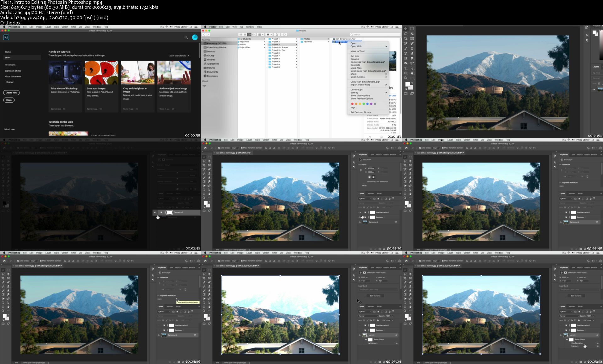Choose Open in Finder's context menu
603x364 pixels.
point(353,43)
